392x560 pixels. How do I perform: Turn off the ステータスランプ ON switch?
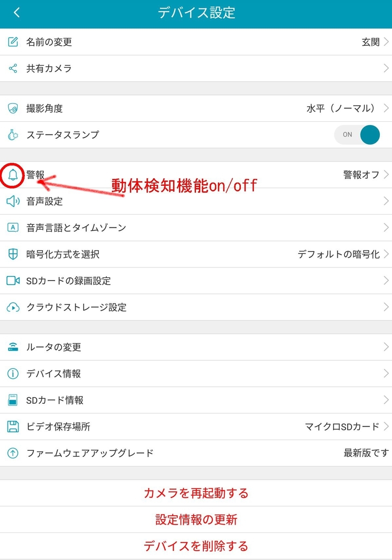point(357,134)
